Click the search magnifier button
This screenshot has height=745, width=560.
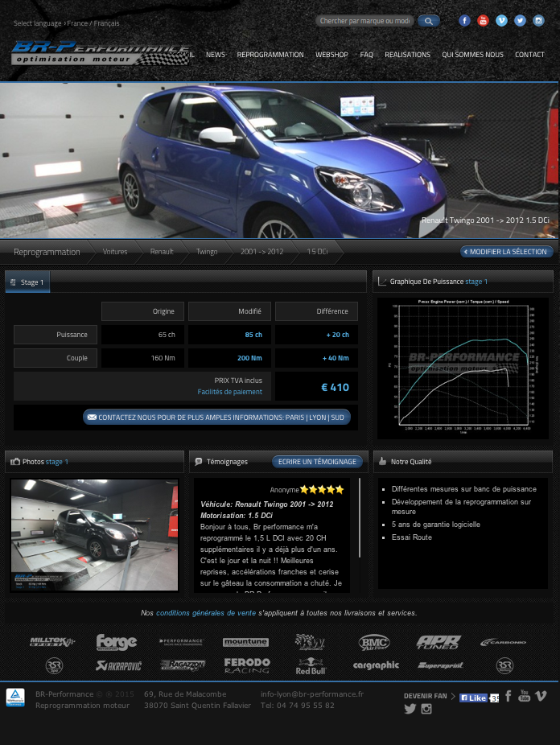tap(428, 21)
